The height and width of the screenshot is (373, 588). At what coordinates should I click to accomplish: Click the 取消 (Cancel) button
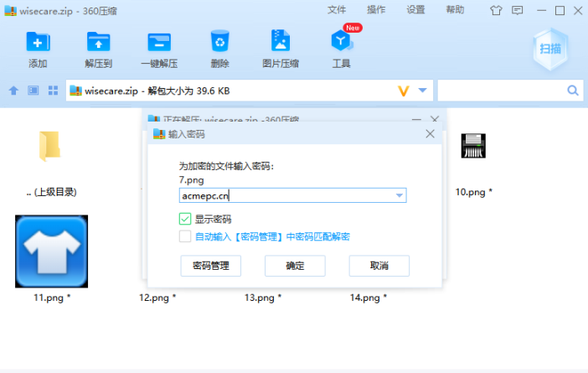379,266
